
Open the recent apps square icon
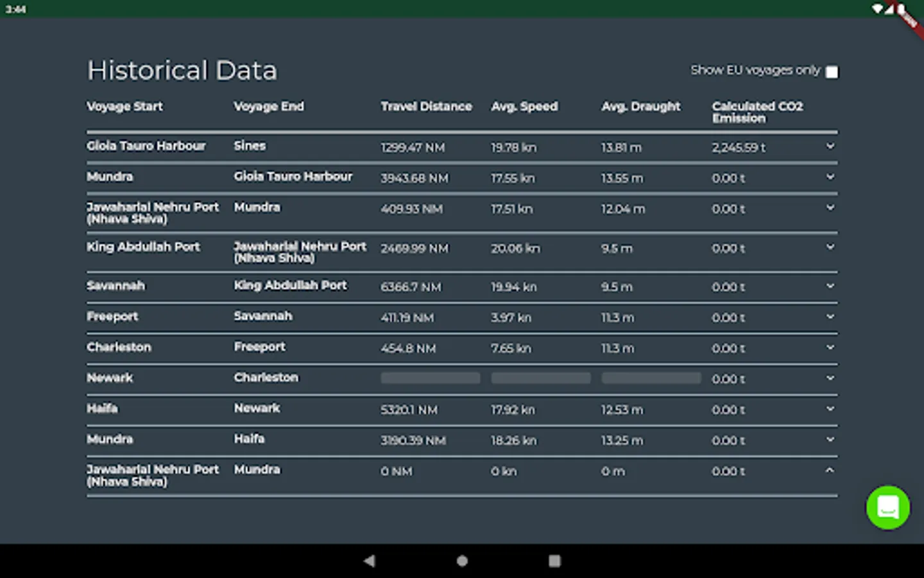click(x=554, y=561)
